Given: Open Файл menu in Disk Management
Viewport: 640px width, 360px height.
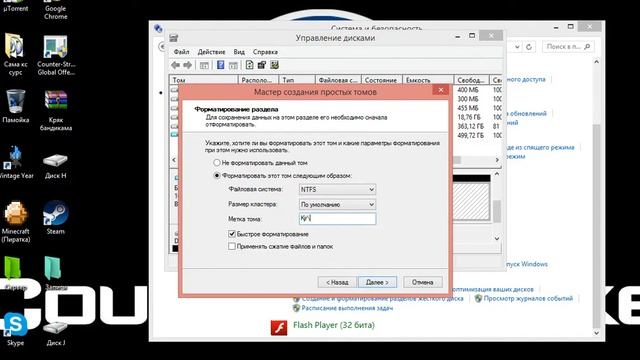Looking at the screenshot, I should pyautogui.click(x=181, y=52).
